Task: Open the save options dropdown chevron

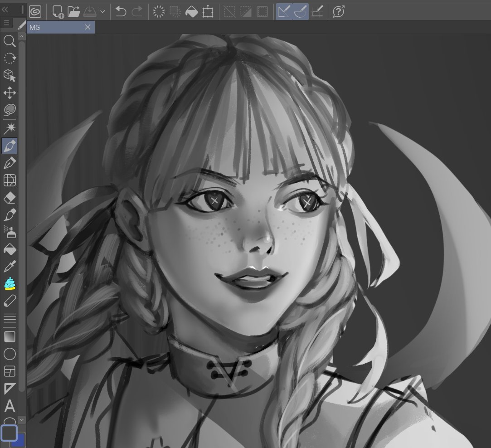Action: click(x=102, y=12)
